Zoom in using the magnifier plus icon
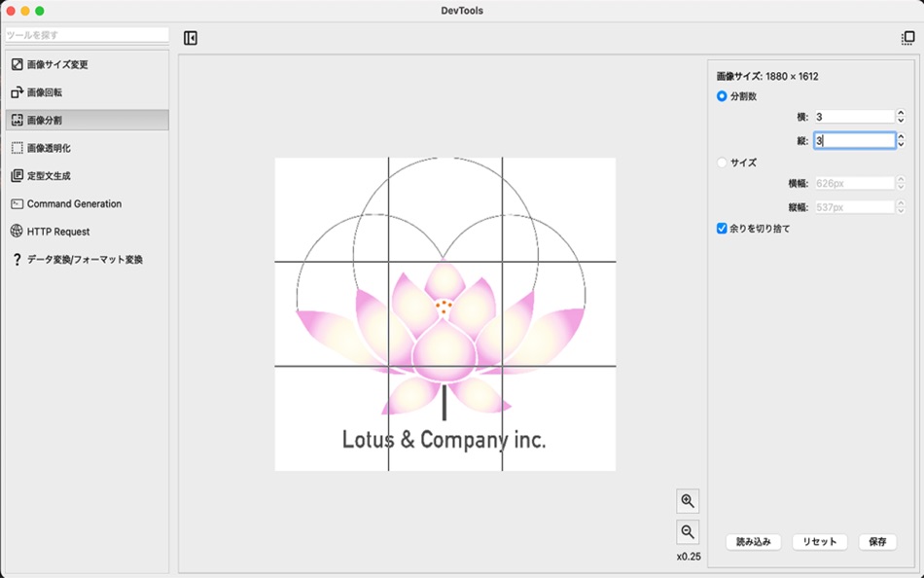Viewport: 924px width, 578px height. pos(689,500)
